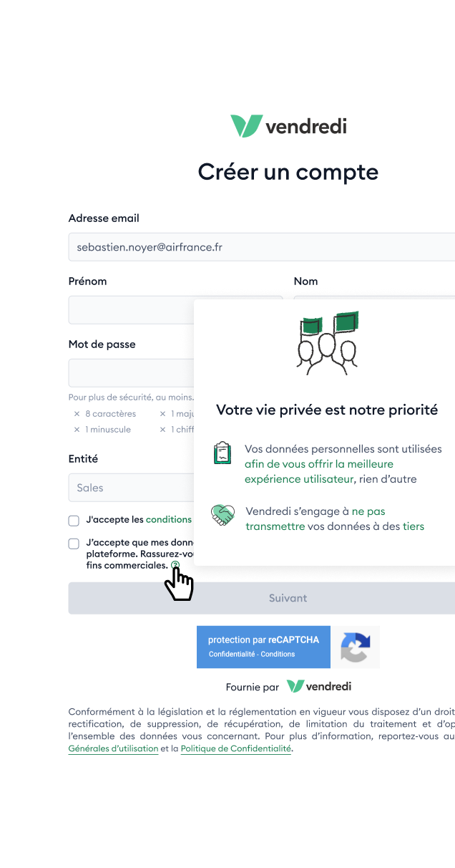Click the clipboard icon in privacy popup
Viewport: 455px width, 868px height.
(222, 453)
